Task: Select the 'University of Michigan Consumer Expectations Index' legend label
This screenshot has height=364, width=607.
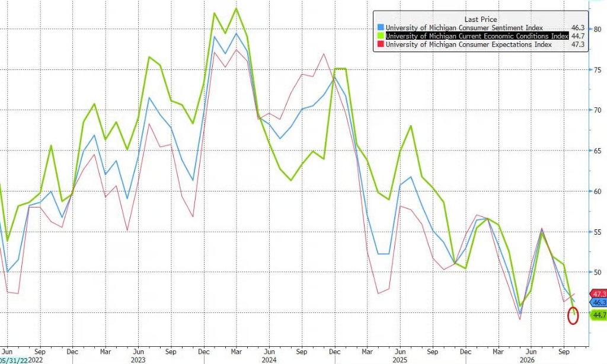Action: click(x=468, y=44)
